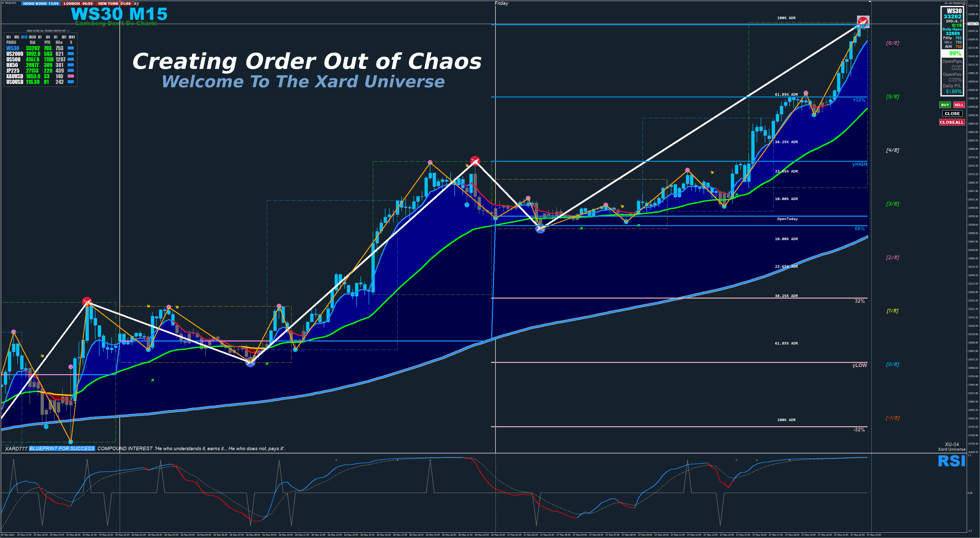Select the D1 timeframe tab
The height and width of the screenshot is (538, 980).
[56, 37]
